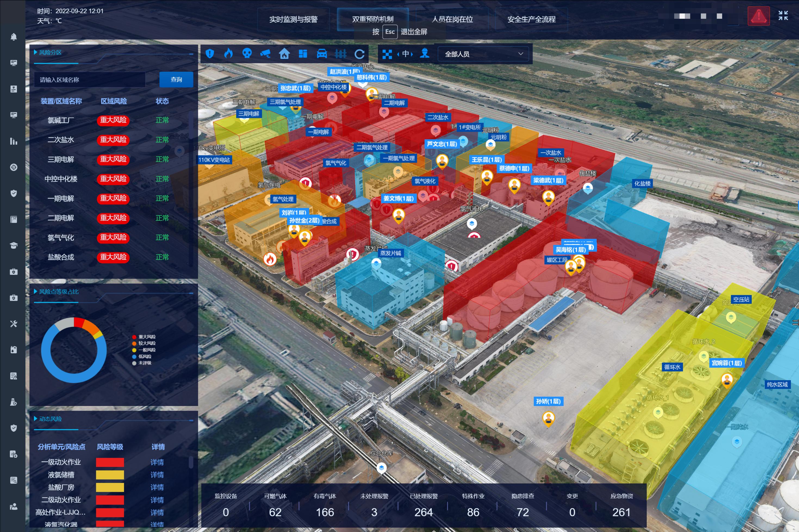The image size is (799, 532).
Task: Collapse the 动态风险 panel triangle
Action: coord(35,419)
